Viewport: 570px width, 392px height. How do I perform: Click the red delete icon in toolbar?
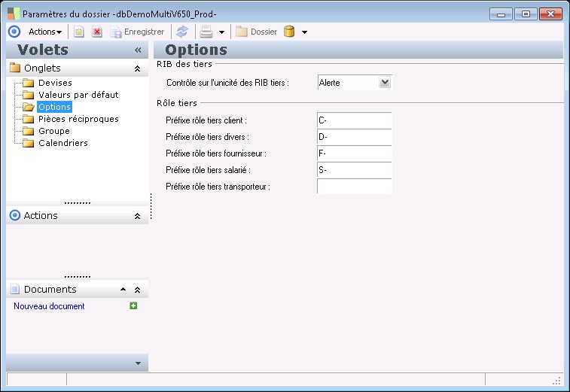(x=97, y=32)
